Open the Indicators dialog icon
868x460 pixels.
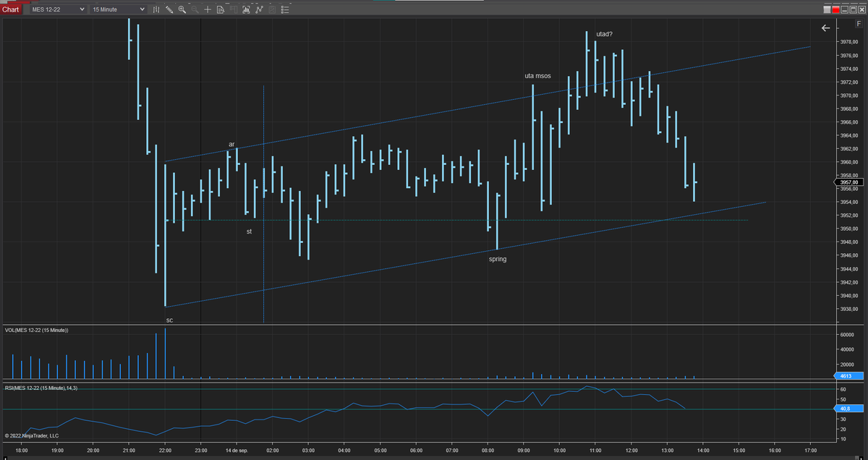point(259,9)
